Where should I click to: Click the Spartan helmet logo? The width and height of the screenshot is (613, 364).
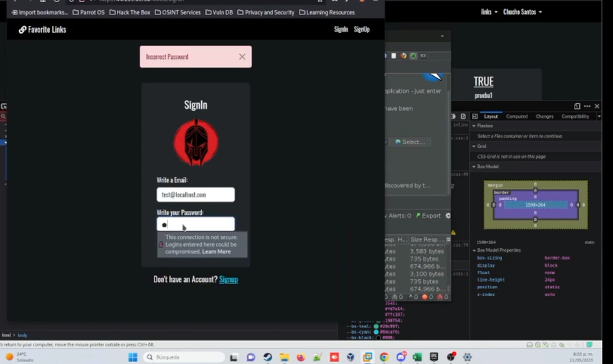[x=196, y=143]
